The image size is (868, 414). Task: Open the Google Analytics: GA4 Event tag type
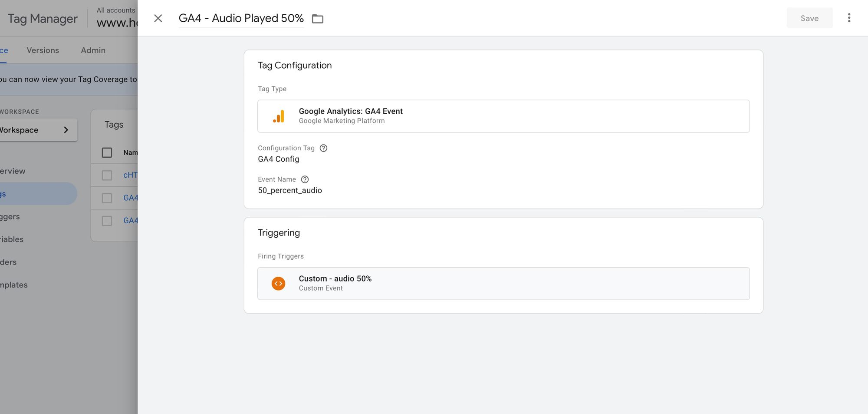[x=503, y=116]
